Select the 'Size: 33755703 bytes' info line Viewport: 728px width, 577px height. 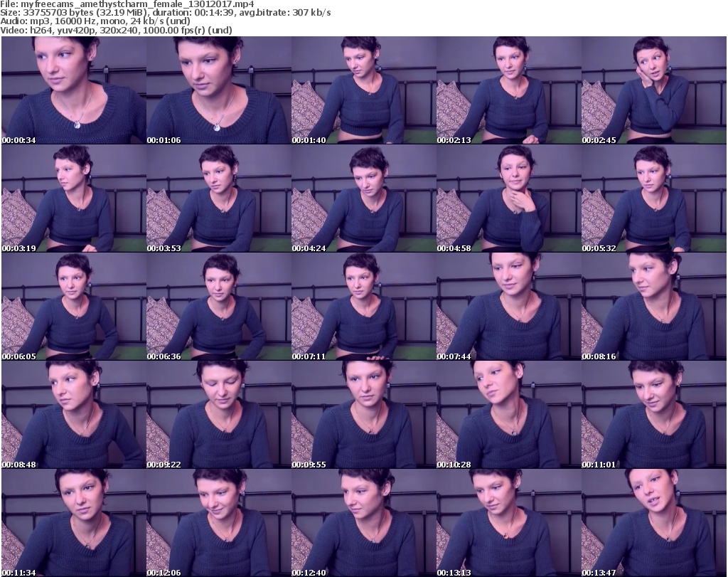point(165,13)
